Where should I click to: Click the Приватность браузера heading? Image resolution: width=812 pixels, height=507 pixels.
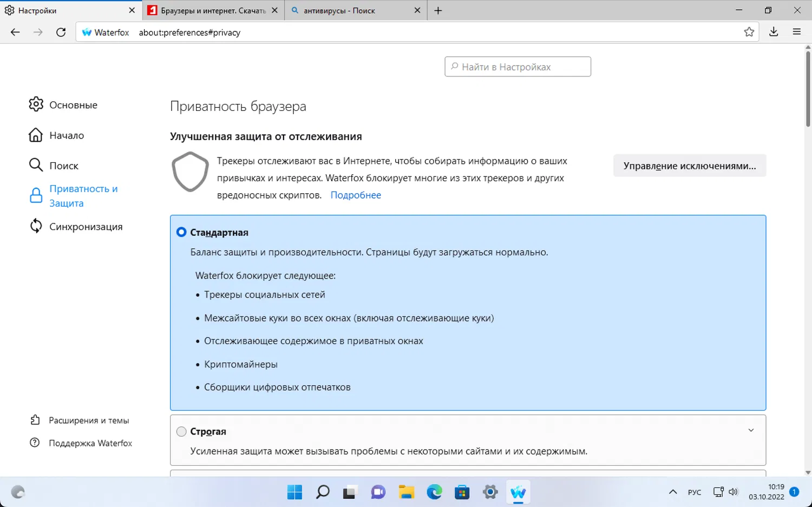[x=238, y=107]
